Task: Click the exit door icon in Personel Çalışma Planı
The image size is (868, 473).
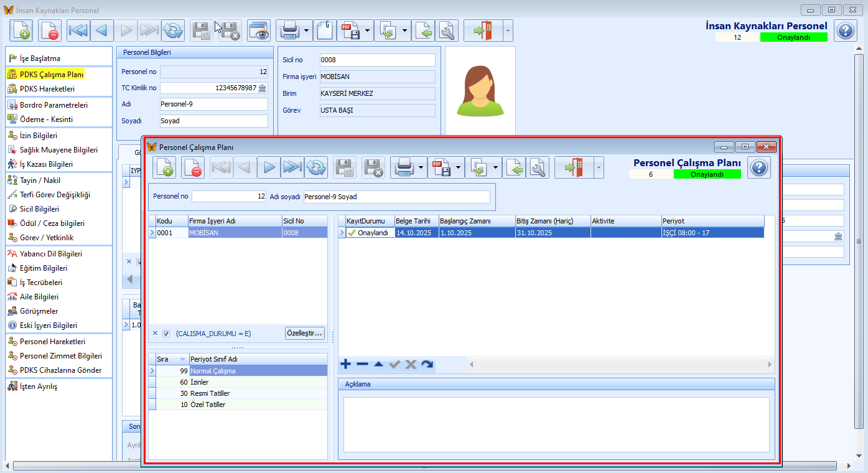Action: coord(573,167)
